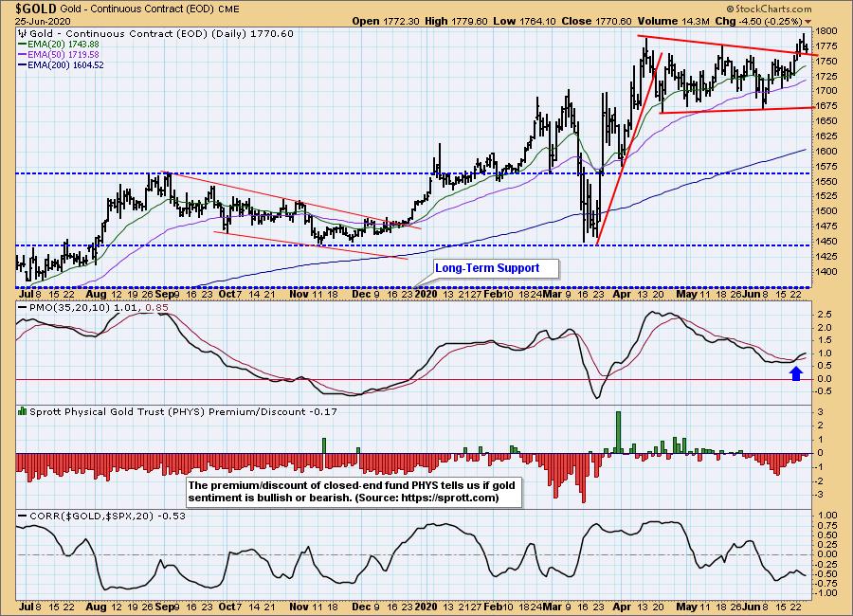Viewport: 853px width, 616px height.
Task: Click the 1.00 label on correlation axis
Action: pyautogui.click(x=826, y=516)
